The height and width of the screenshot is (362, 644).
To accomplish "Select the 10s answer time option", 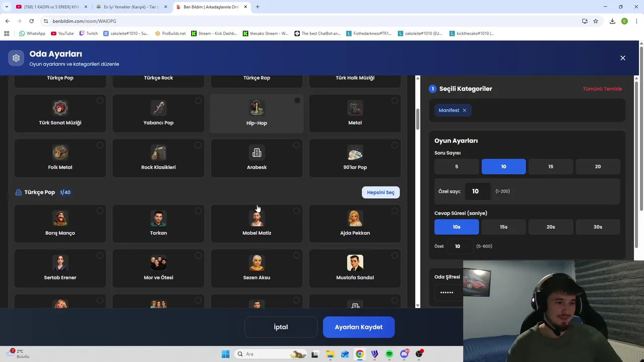I will tap(456, 227).
